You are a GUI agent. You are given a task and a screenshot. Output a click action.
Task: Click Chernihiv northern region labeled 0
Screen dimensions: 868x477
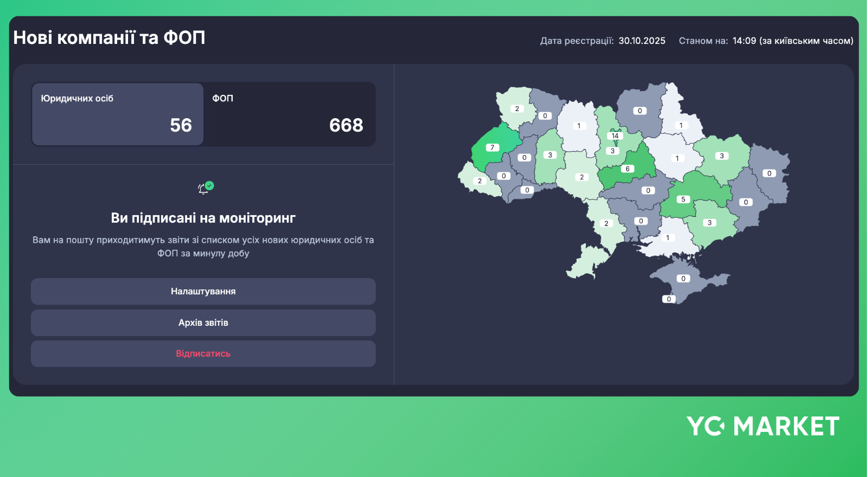[x=640, y=111]
